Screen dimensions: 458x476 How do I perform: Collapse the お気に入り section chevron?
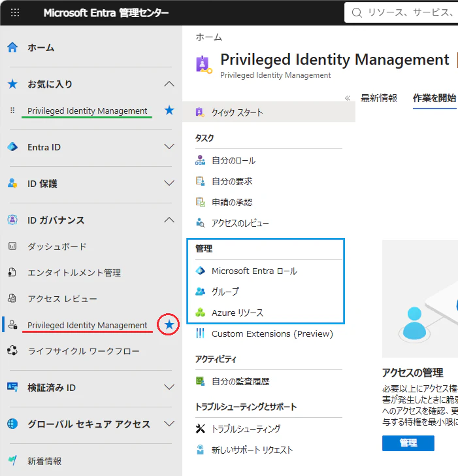pos(169,84)
